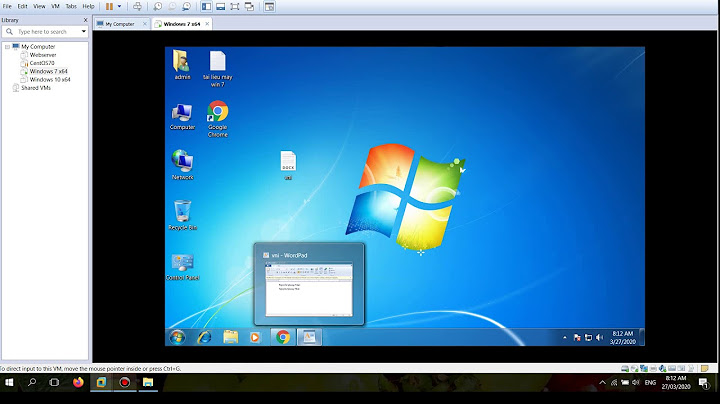Select the Control Panel desktop icon
The width and height of the screenshot is (720, 404).
pyautogui.click(x=182, y=266)
